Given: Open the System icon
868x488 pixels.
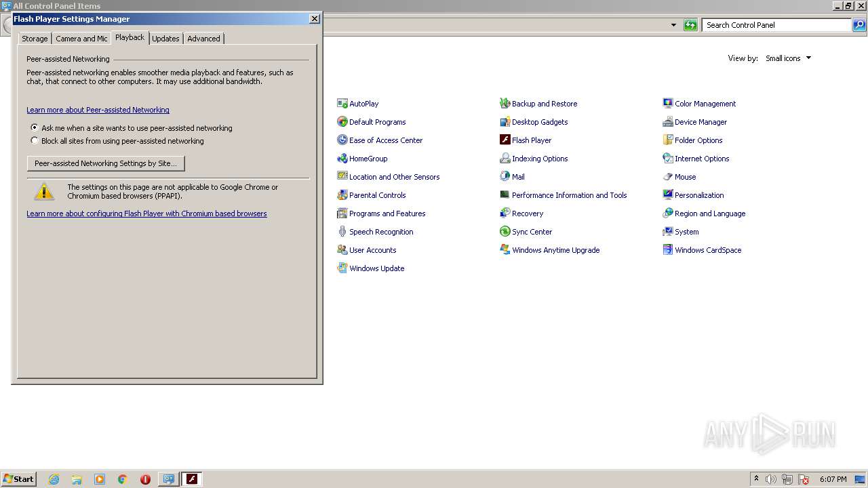Looking at the screenshot, I should coord(680,232).
